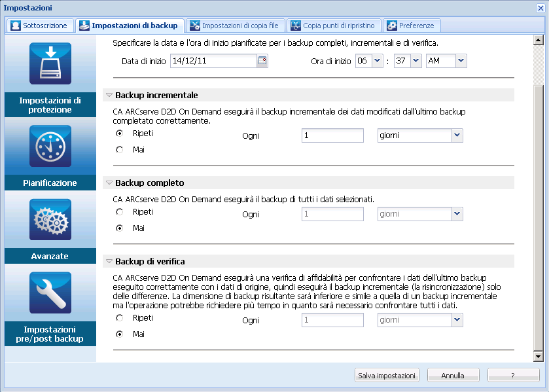Select the Pianificazione clock icon
This screenshot has height=392, width=549.
50,147
